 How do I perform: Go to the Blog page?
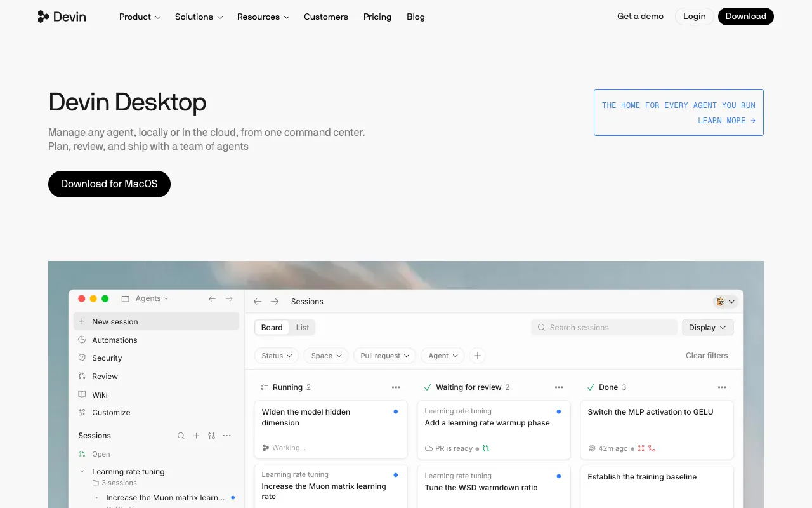pos(416,17)
